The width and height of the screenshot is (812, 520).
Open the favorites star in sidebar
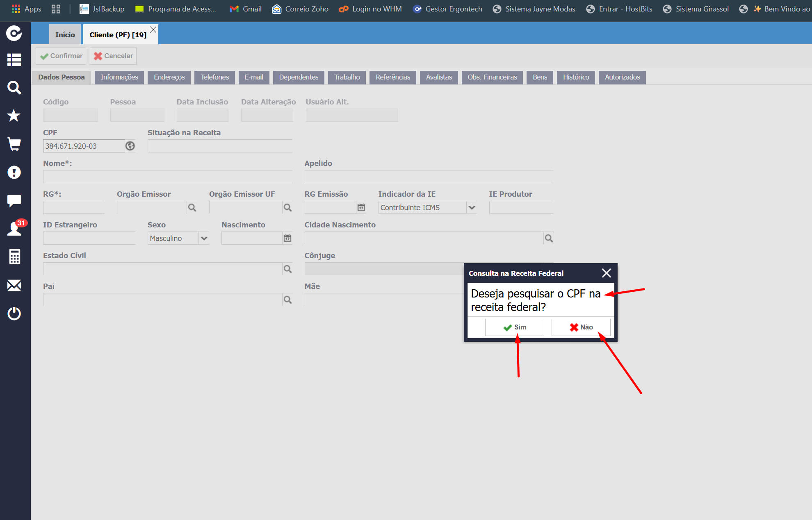[x=14, y=116]
